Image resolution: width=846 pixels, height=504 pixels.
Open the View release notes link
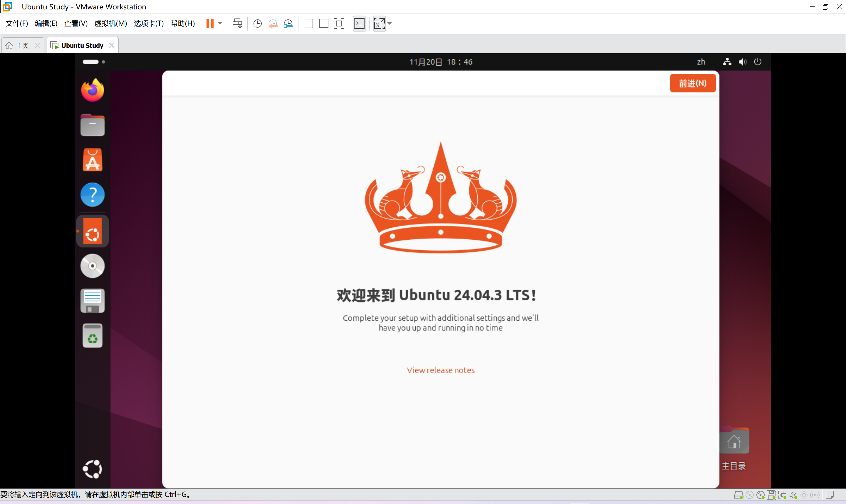click(441, 370)
